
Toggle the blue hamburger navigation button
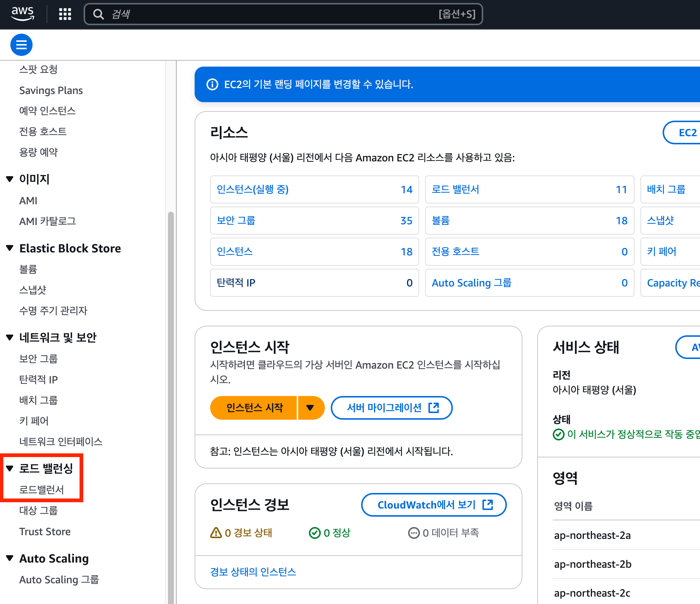click(x=21, y=45)
